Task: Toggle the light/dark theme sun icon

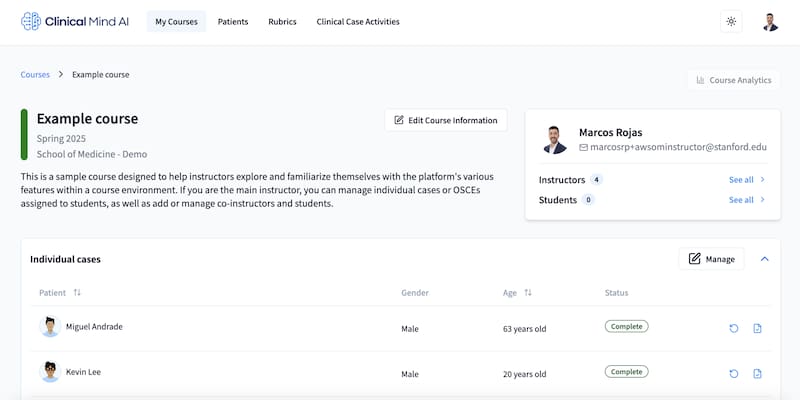Action: (731, 21)
